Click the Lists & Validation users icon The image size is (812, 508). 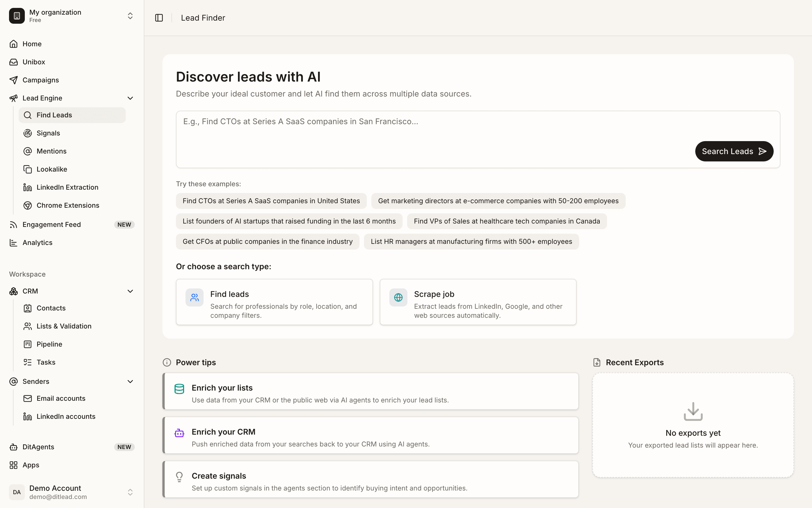point(28,326)
